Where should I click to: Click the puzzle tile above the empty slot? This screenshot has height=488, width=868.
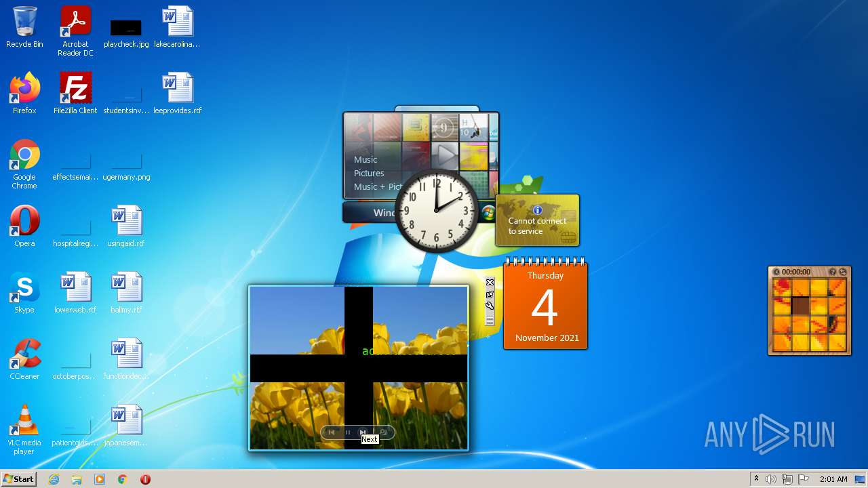(801, 287)
